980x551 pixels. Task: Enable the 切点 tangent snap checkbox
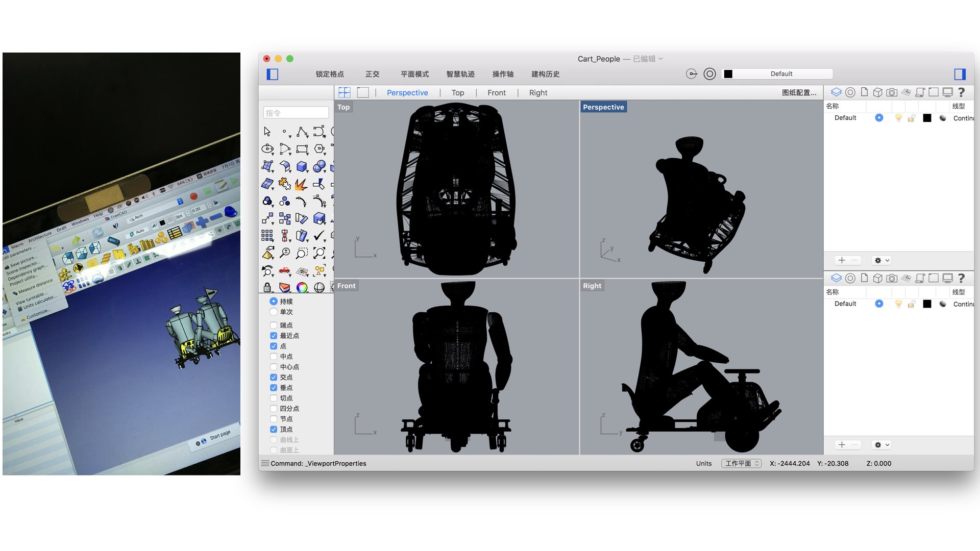[274, 398]
